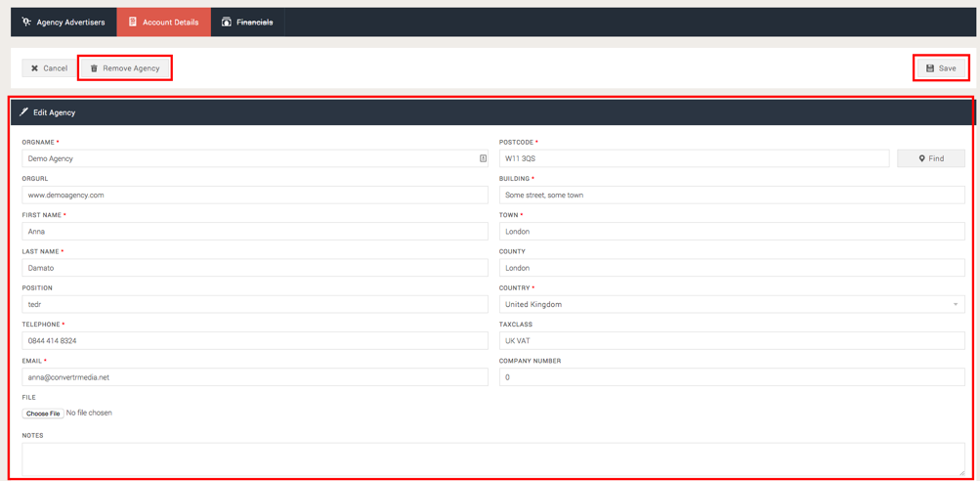
Task: Switch to the Financials tab
Action: coord(247,22)
